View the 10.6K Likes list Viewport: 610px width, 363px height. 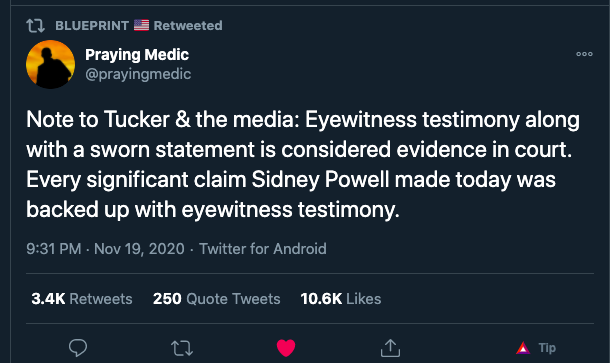click(341, 299)
